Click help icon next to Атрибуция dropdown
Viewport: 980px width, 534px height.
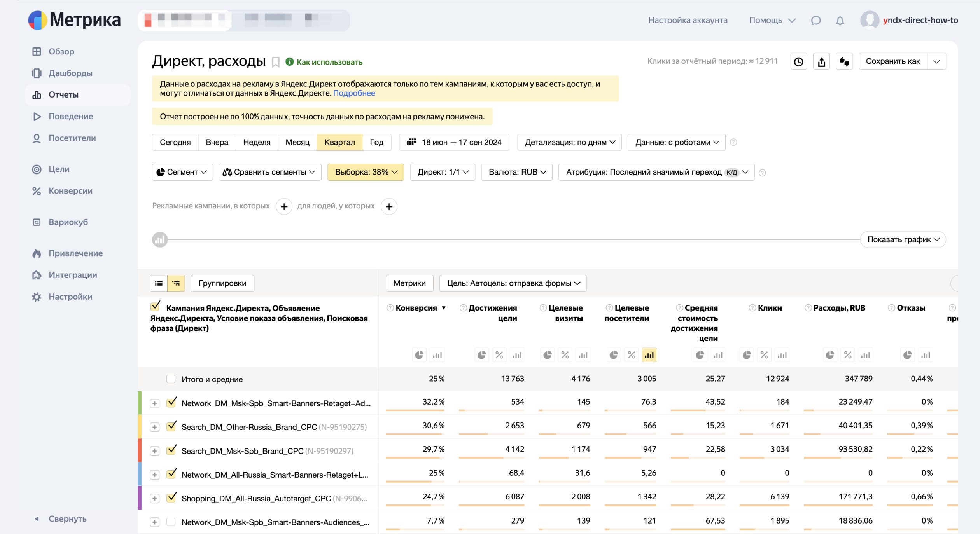(x=762, y=173)
